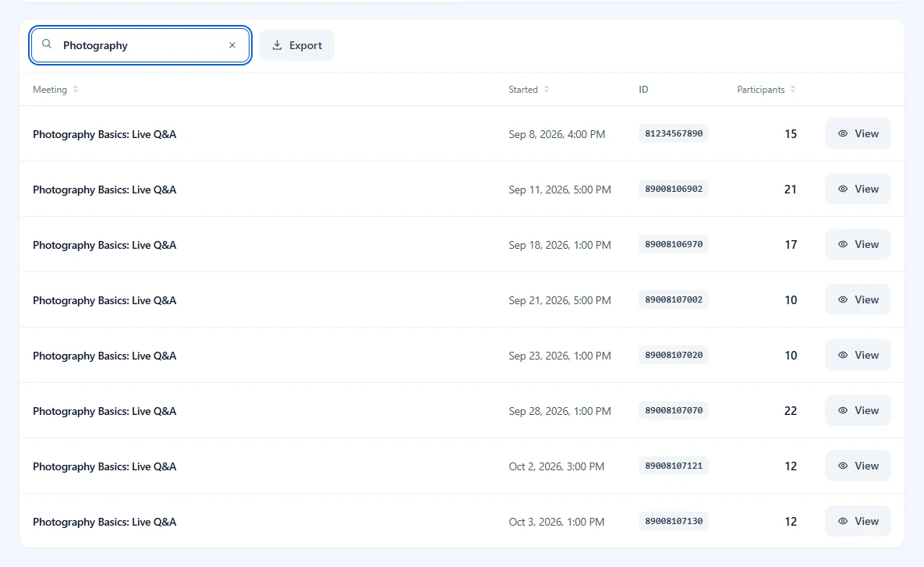
Task: Click the Export download icon
Action: [x=277, y=44]
